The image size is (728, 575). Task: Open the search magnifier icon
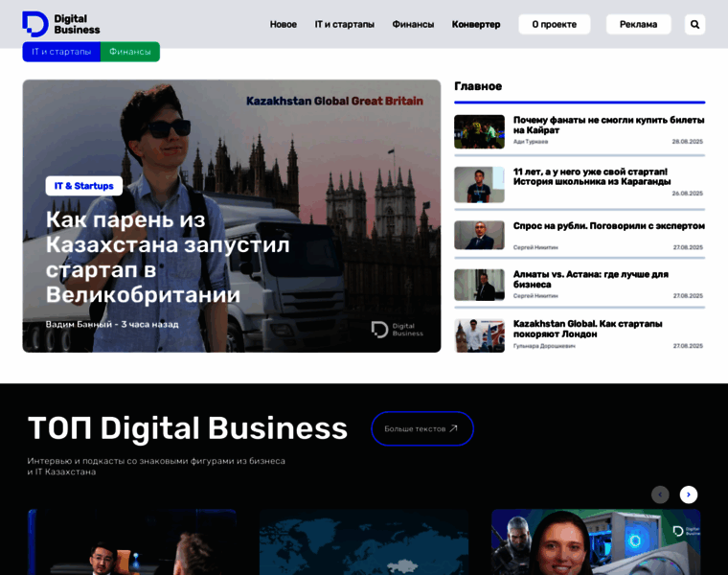tap(694, 24)
